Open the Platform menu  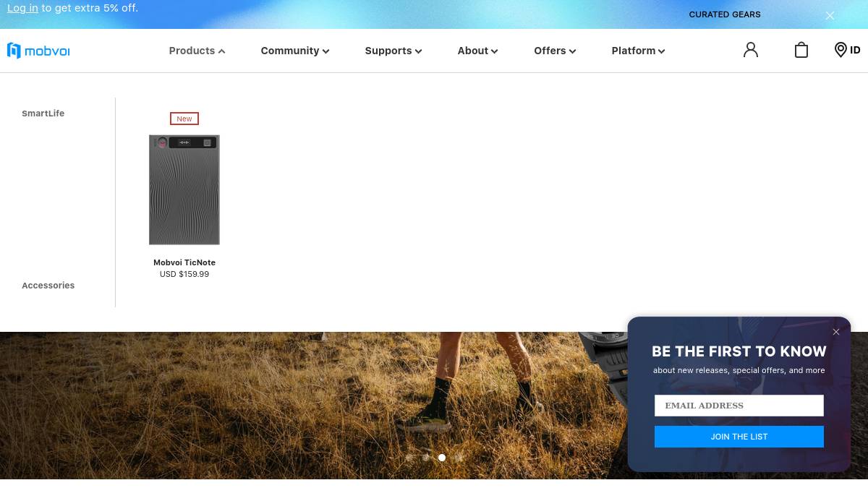coord(638,51)
